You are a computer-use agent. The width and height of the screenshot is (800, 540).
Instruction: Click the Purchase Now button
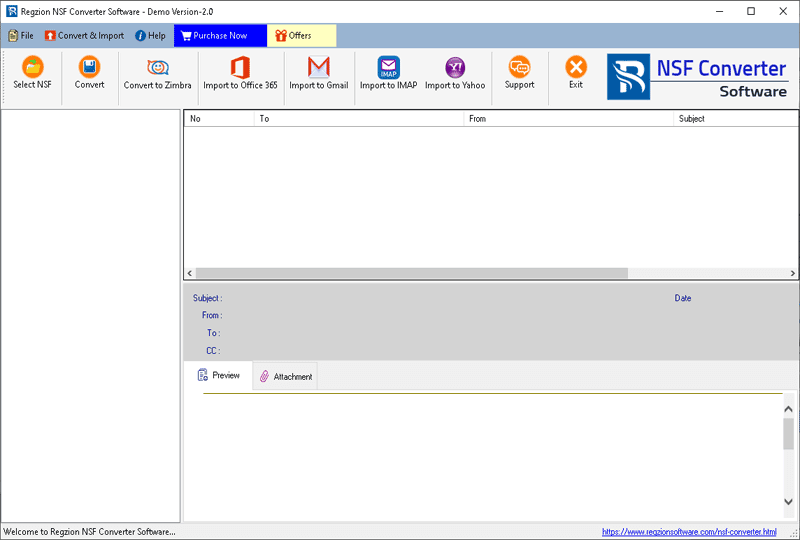214,36
